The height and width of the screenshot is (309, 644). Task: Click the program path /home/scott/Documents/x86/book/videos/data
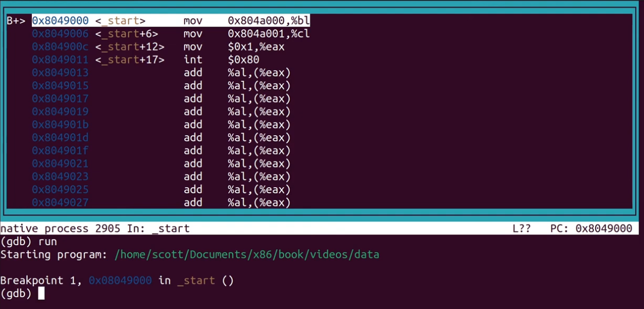247,254
